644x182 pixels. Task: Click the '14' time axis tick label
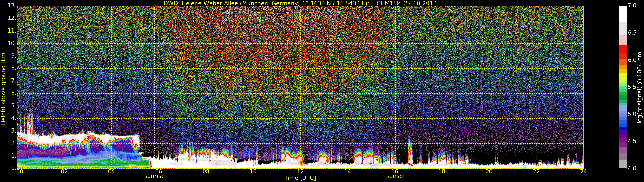[x=348, y=172]
